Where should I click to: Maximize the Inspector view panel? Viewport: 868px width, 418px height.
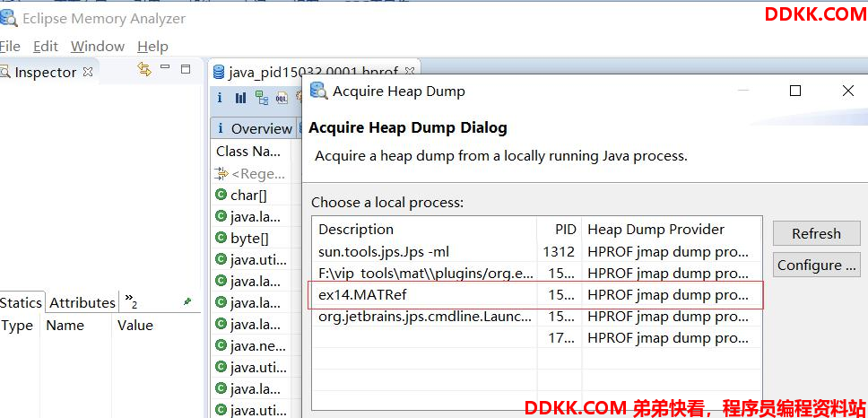click(x=186, y=69)
